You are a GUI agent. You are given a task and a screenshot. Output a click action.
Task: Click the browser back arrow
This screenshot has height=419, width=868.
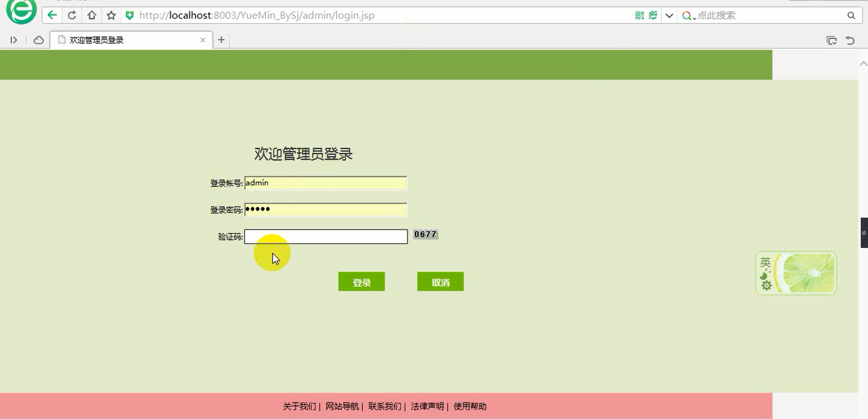tap(52, 15)
